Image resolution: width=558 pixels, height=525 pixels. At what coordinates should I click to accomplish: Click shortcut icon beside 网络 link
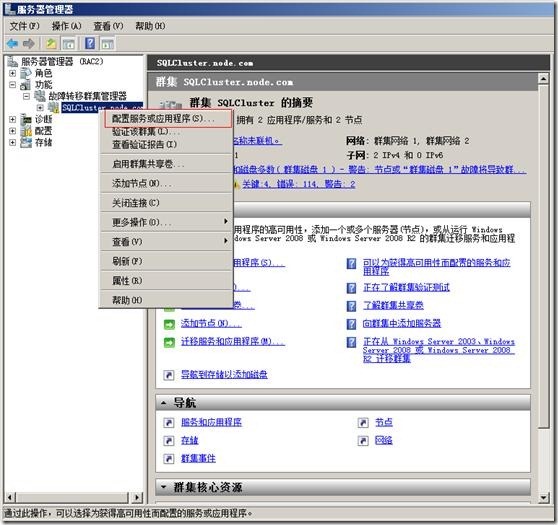click(363, 441)
